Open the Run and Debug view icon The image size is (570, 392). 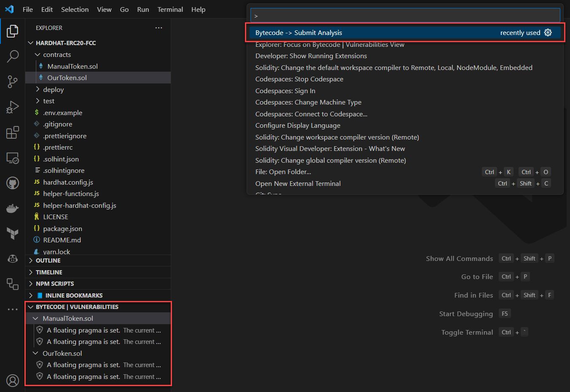pyautogui.click(x=13, y=107)
